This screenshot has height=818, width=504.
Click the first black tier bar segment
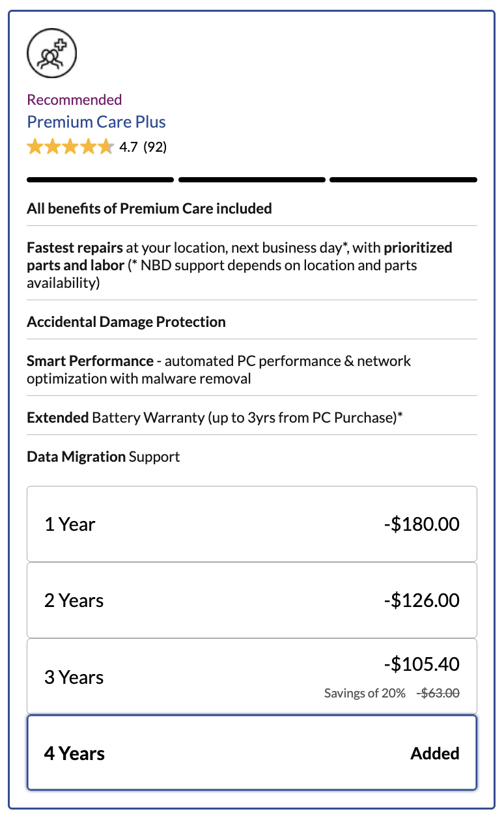(x=100, y=180)
